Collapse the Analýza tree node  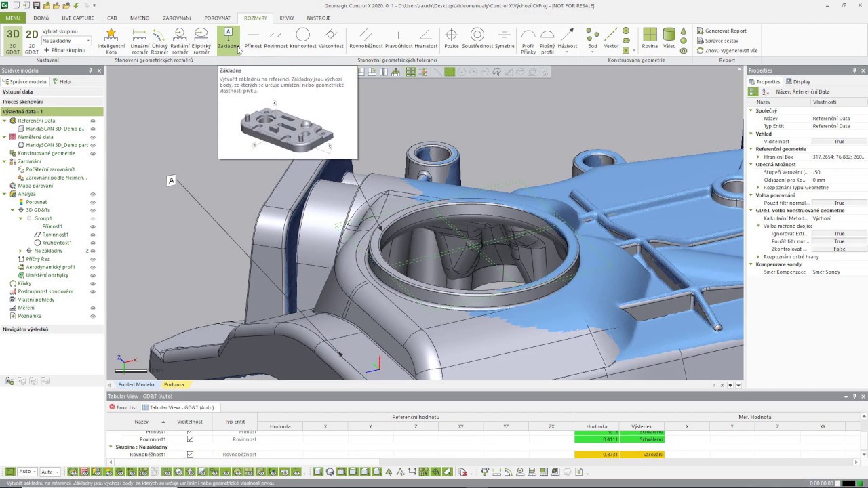5,194
